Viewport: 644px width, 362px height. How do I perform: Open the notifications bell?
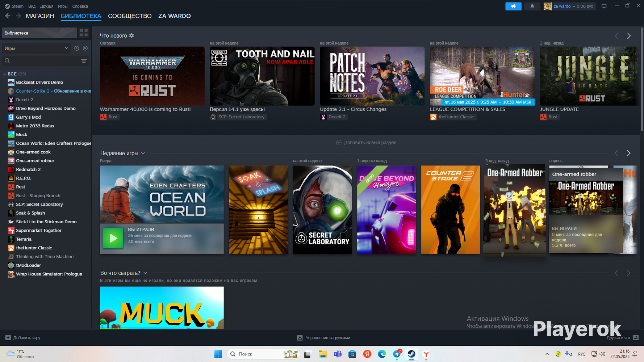point(532,6)
